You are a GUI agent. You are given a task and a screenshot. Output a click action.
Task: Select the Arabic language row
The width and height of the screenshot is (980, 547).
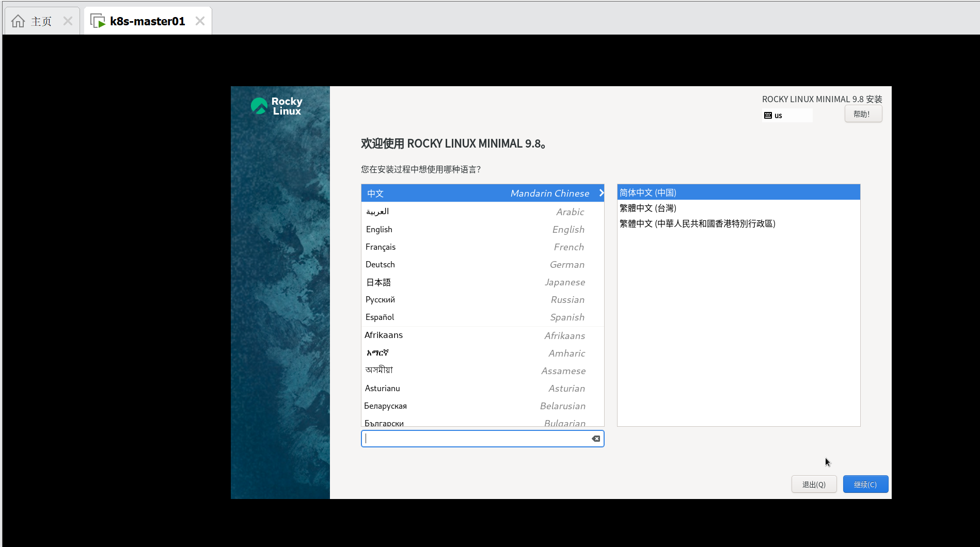pyautogui.click(x=483, y=212)
